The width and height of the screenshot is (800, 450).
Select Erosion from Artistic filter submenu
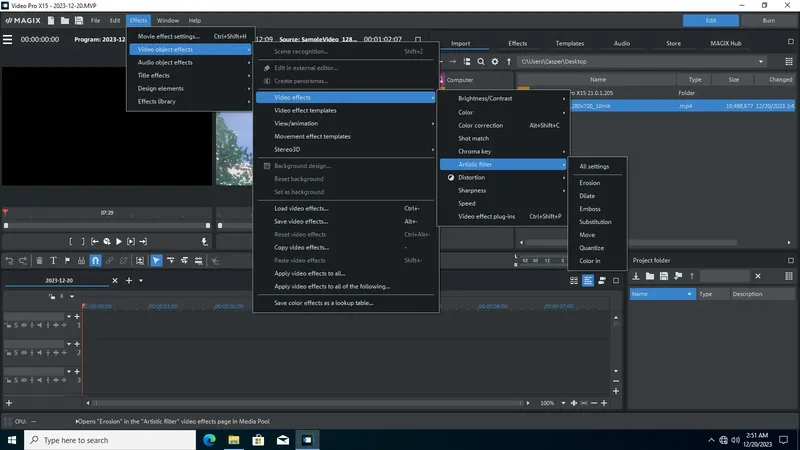coord(590,183)
